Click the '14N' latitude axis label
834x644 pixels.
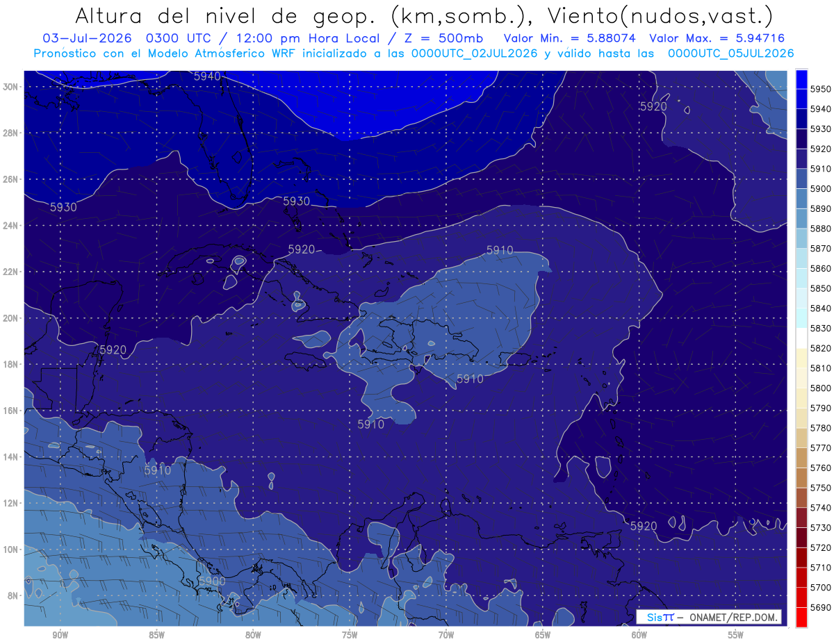pos(11,457)
